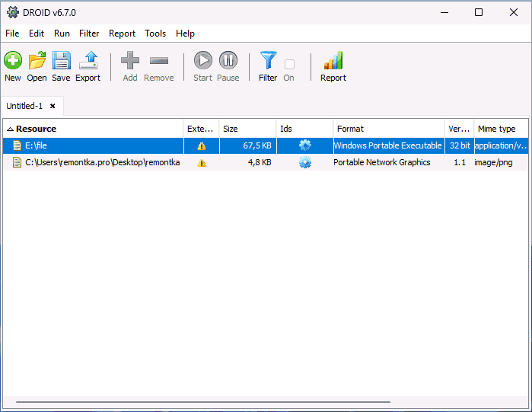The height and width of the screenshot is (412, 532).
Task: Maximize the DROID window
Action: click(x=479, y=12)
